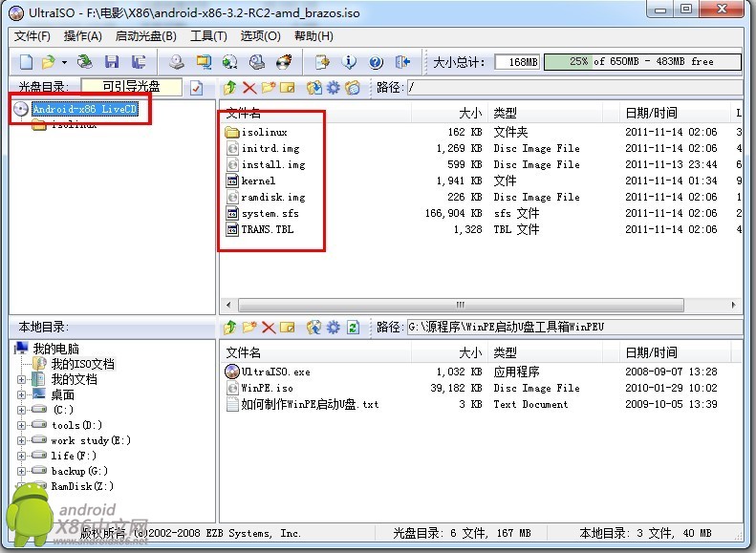Sort ISO file list by 日期/时间 header
The image size is (756, 553).
tap(675, 114)
